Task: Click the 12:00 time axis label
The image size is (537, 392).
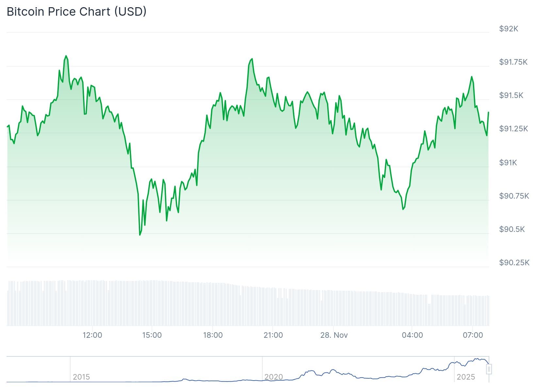Action: click(x=92, y=335)
